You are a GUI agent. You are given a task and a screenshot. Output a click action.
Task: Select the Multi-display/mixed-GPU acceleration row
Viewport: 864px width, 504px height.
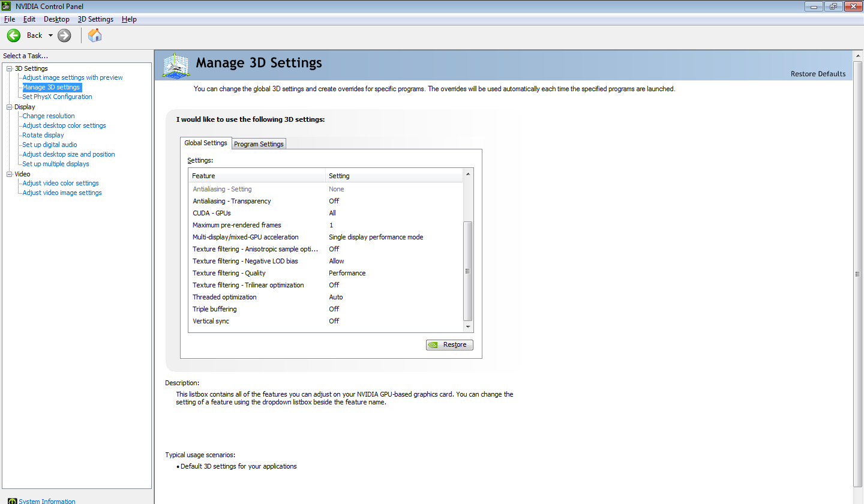(x=326, y=237)
